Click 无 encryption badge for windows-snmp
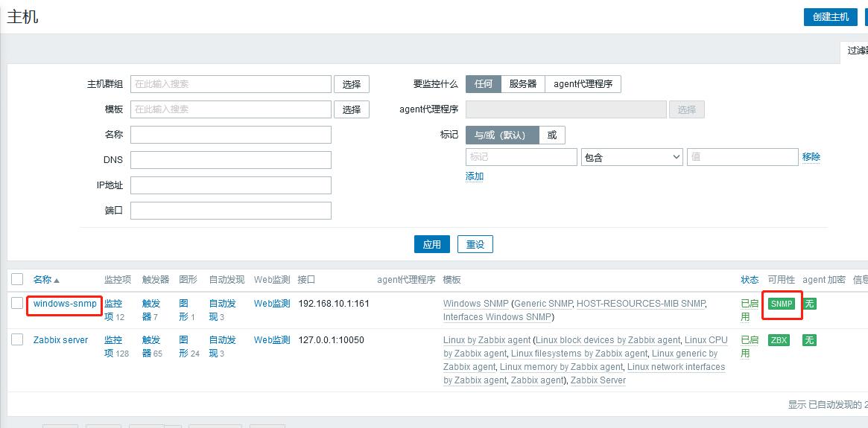The image size is (868, 428). click(x=809, y=304)
